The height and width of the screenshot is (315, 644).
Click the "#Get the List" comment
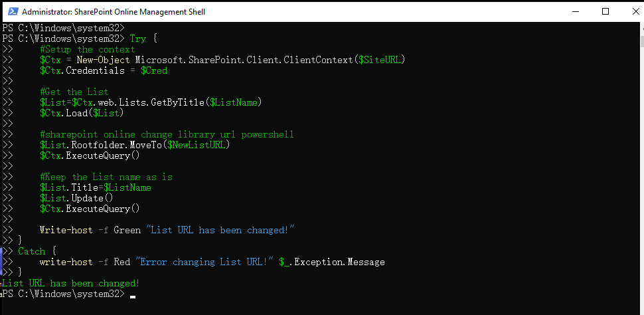click(74, 92)
